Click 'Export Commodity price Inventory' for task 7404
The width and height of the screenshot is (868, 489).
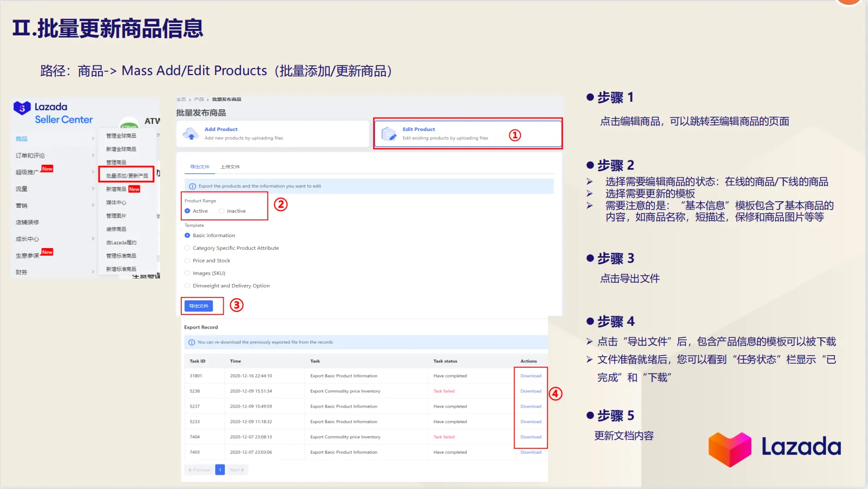[x=345, y=437]
